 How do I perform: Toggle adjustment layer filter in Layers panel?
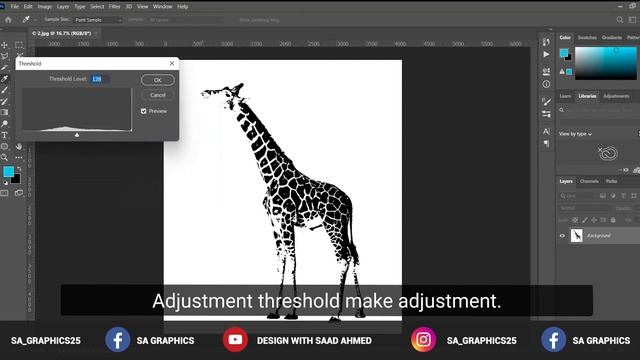pyautogui.click(x=613, y=196)
